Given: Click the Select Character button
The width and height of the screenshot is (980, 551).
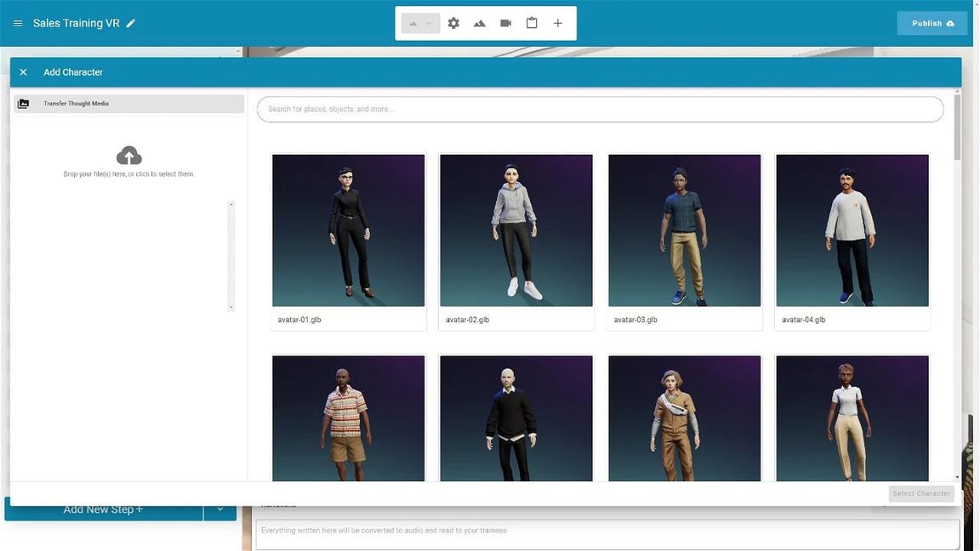Looking at the screenshot, I should click(x=920, y=493).
